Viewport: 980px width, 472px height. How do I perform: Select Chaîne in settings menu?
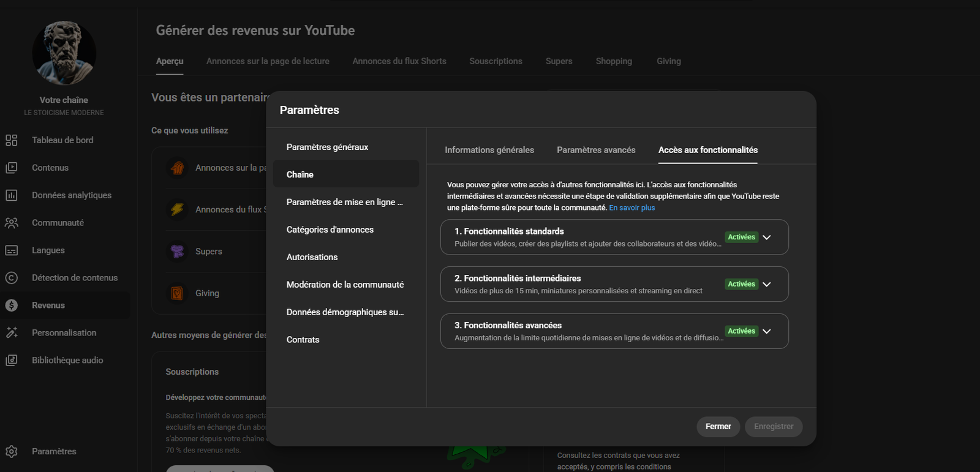[346, 174]
